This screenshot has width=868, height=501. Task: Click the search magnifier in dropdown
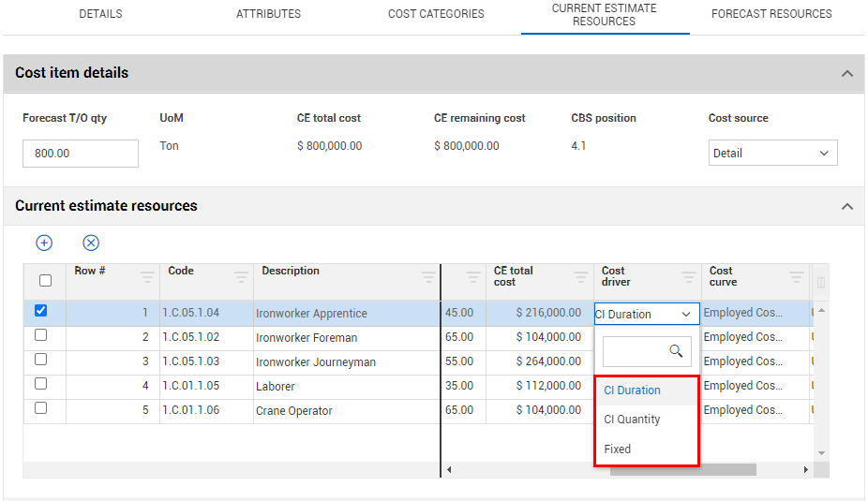click(676, 351)
